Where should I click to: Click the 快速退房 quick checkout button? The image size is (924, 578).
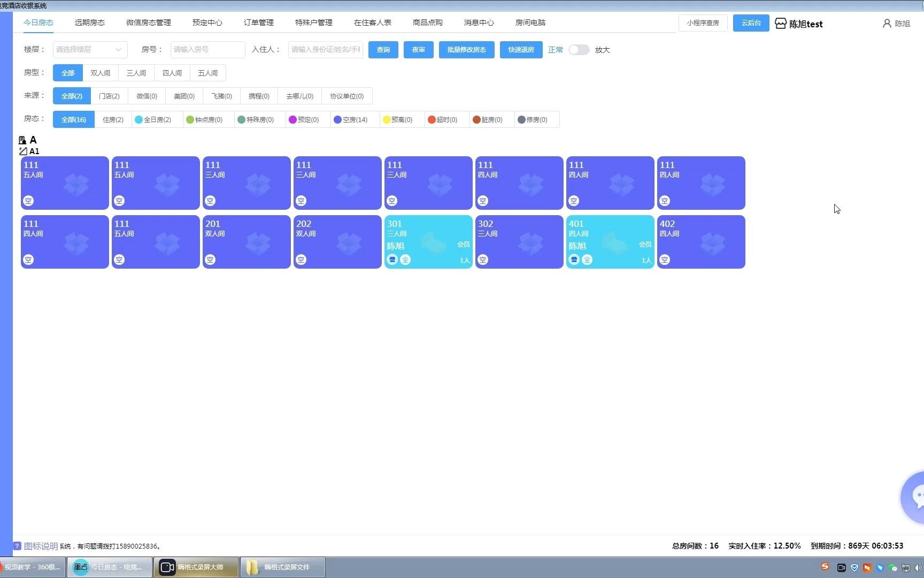[521, 50]
